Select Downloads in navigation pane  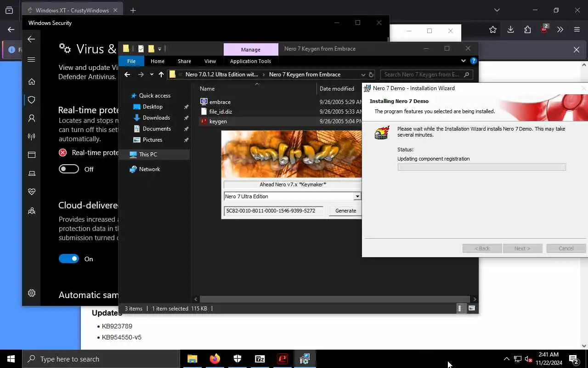tap(156, 118)
